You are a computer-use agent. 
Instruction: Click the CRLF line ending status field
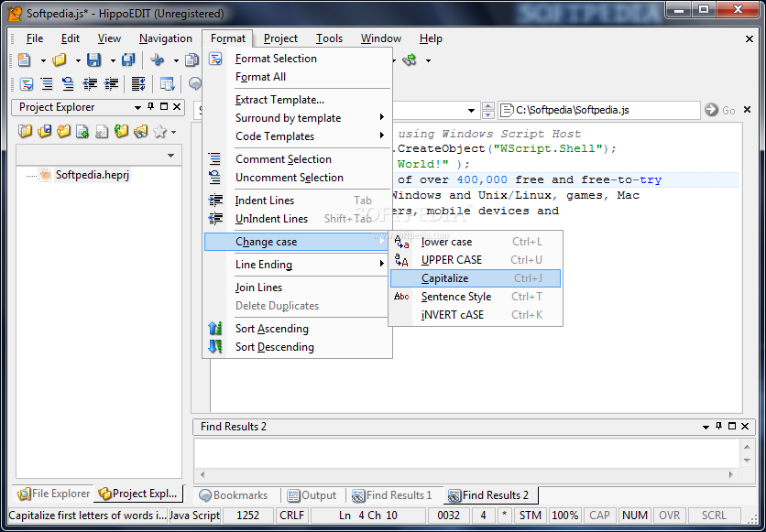tap(291, 516)
